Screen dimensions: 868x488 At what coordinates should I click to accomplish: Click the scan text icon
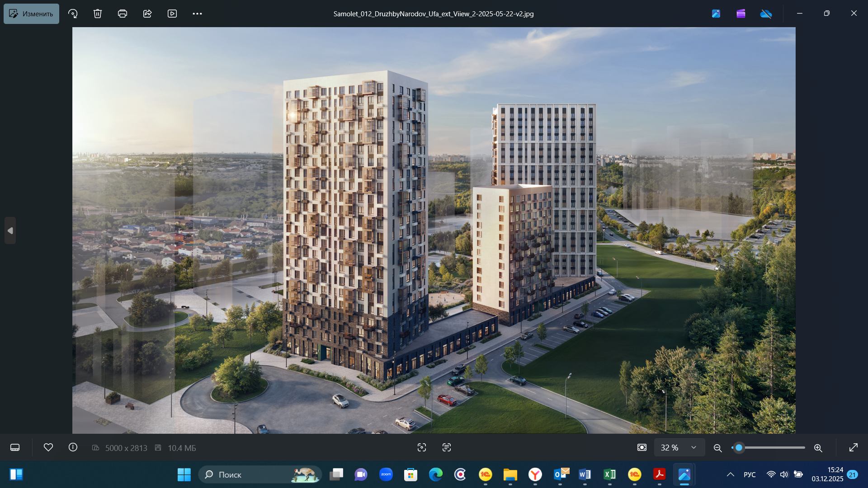pos(447,447)
